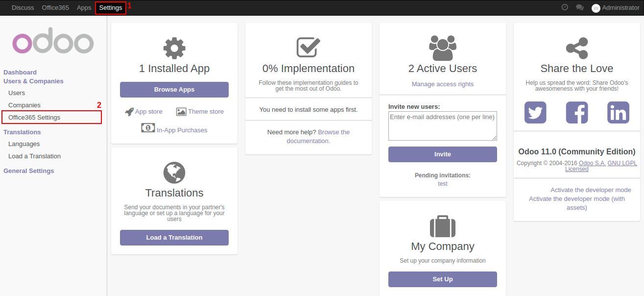
Task: Open the conversations chat icon
Action: click(580, 7)
